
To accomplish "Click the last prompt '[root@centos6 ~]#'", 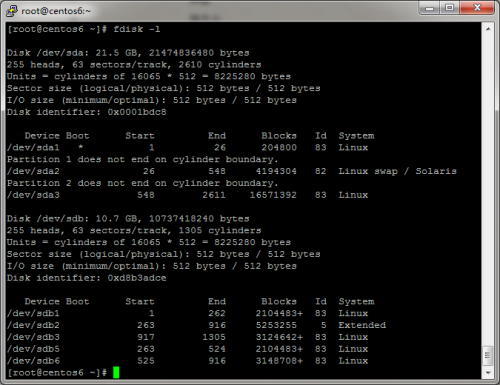I will [x=57, y=373].
